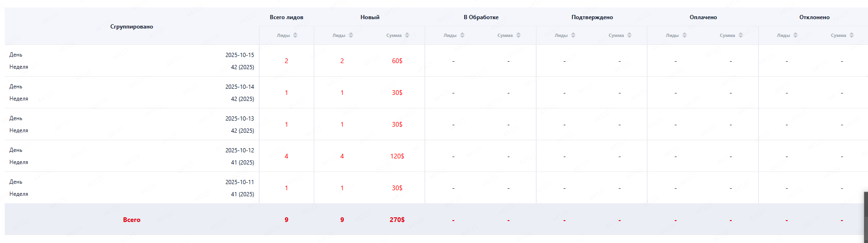Click the Всего total row label
Viewport: 868px width, 243px height.
click(131, 220)
